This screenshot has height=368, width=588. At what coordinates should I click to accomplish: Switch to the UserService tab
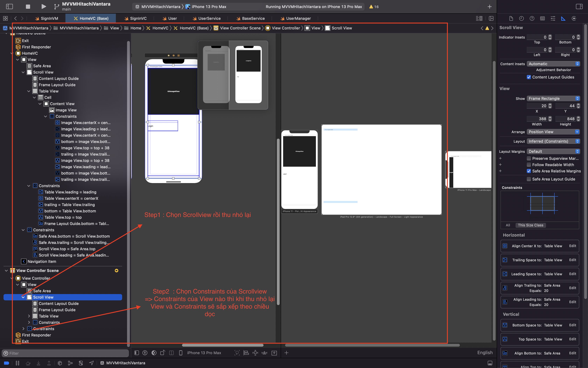coord(206,19)
